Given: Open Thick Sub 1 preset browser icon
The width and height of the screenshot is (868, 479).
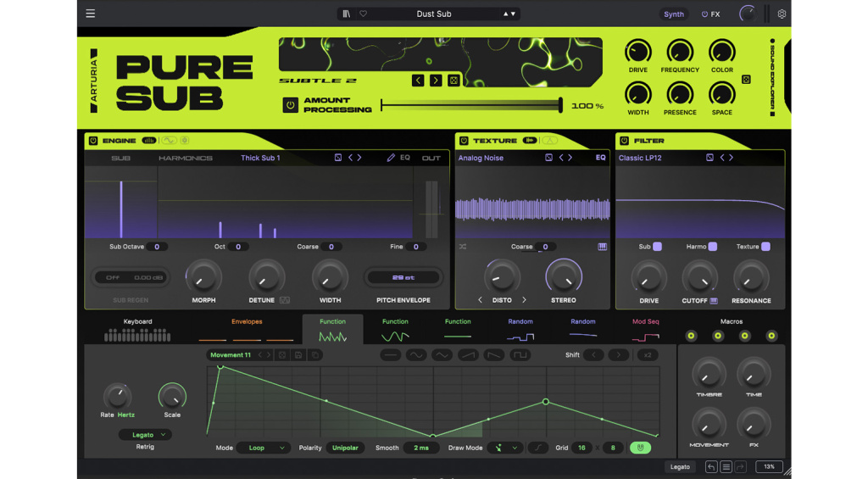Looking at the screenshot, I should click(x=337, y=158).
